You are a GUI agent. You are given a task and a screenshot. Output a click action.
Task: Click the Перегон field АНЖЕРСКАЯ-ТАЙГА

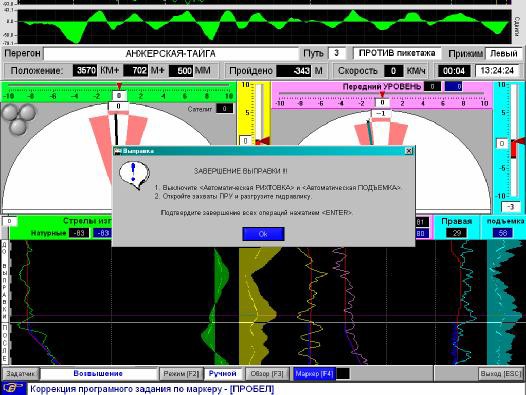pyautogui.click(x=171, y=54)
